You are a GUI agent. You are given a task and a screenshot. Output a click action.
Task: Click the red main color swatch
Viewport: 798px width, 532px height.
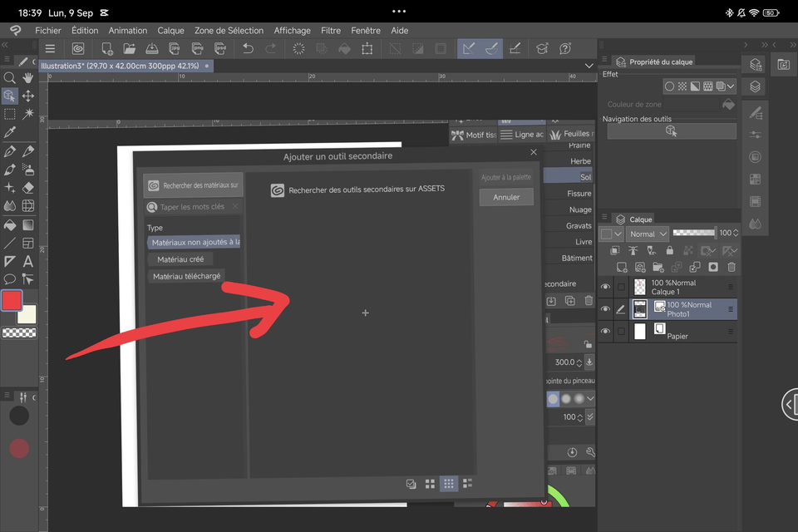coord(11,300)
